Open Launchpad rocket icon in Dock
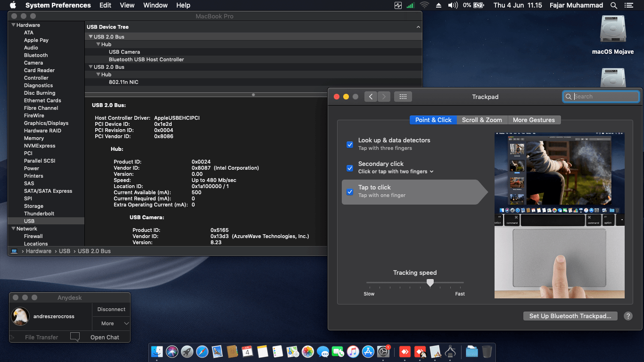 pyautogui.click(x=187, y=352)
